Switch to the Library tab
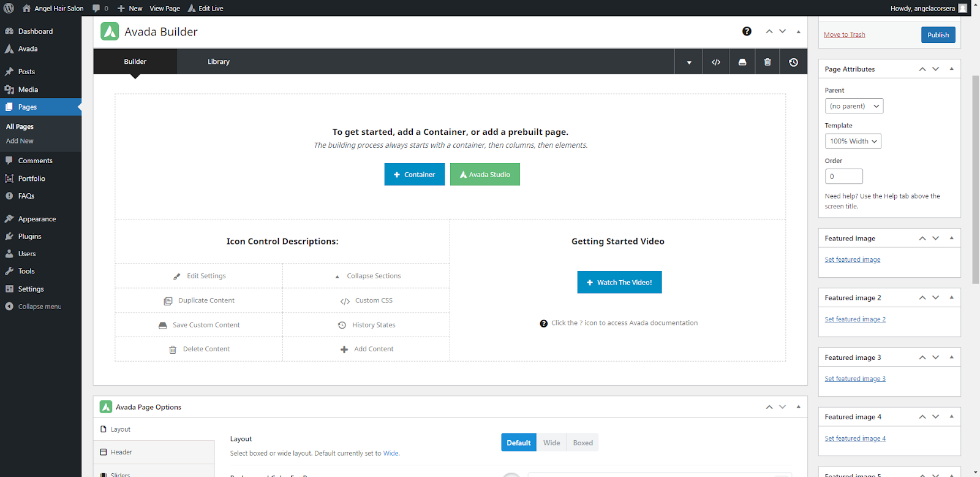 tap(219, 62)
